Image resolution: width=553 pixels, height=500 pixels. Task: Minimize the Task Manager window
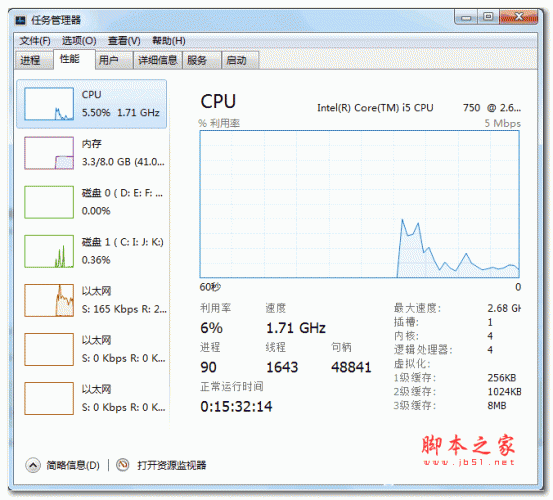coord(466,17)
